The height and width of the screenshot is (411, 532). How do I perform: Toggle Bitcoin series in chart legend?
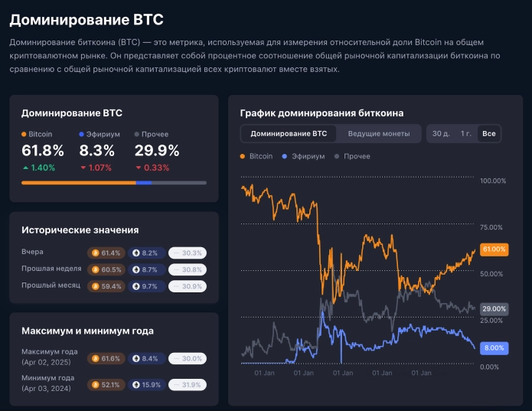[x=256, y=156]
